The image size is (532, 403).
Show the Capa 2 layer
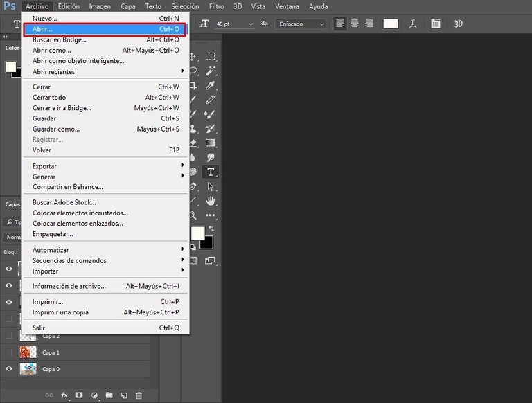point(9,335)
